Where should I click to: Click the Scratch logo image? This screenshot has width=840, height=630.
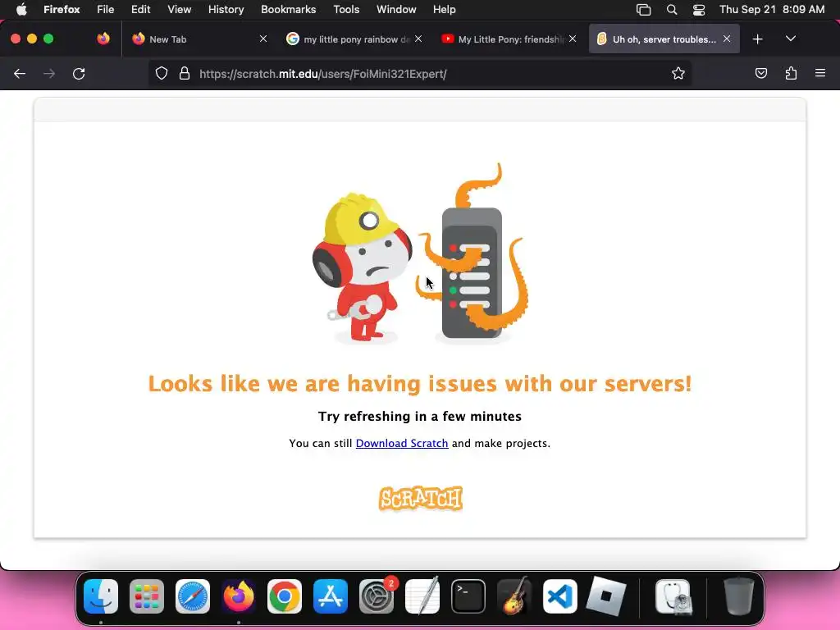pos(421,498)
